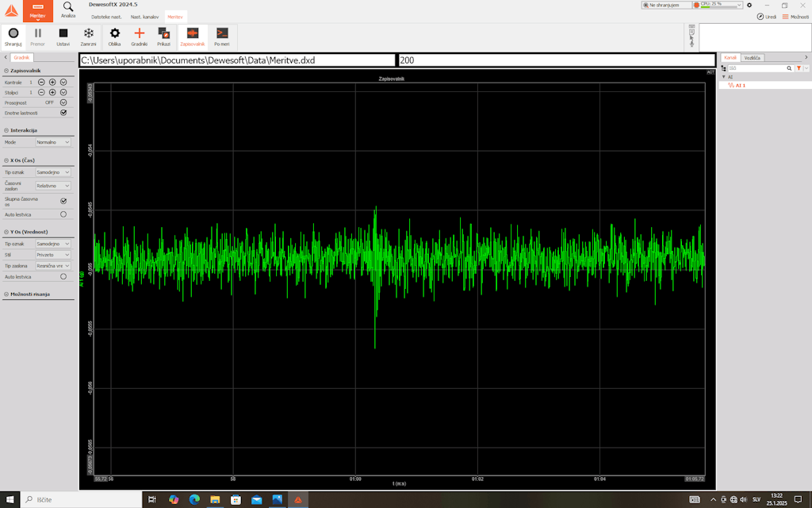This screenshot has width=812, height=508.
Task: Click the channel tree view icon
Action: pos(723,68)
